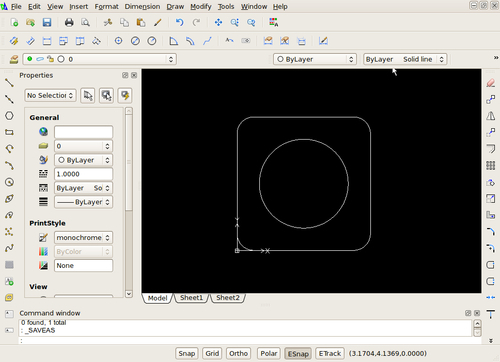500x362 pixels.
Task: Open the lineweight ByLayer dropdown in Properties
Action: [83, 202]
